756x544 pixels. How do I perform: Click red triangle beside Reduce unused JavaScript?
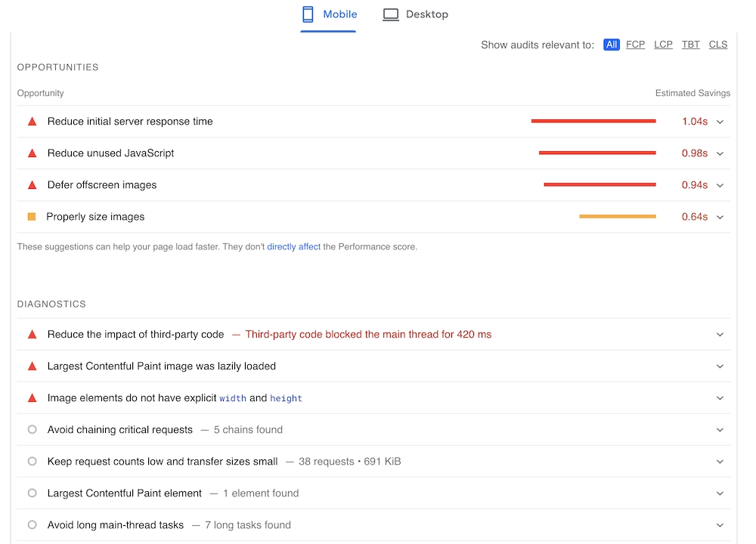click(x=33, y=153)
